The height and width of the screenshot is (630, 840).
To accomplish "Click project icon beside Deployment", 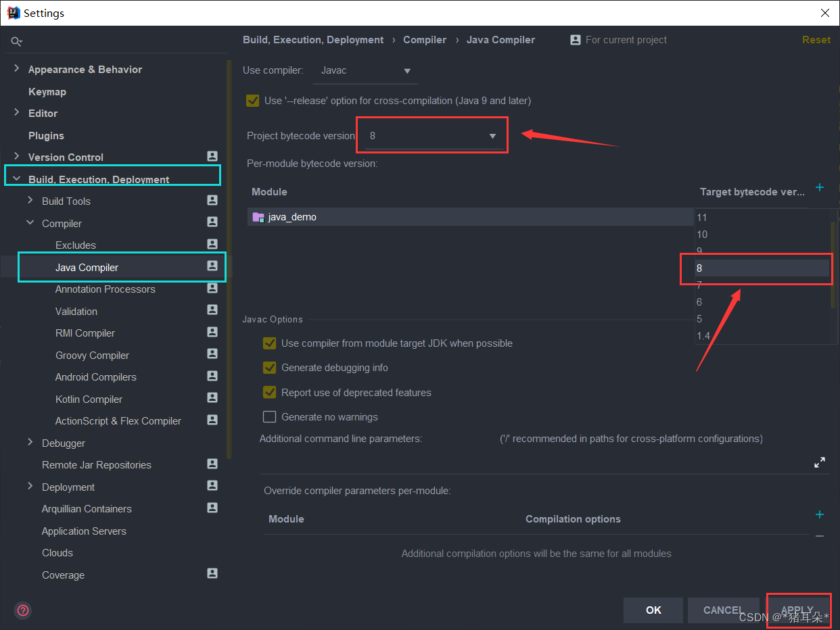I will [x=212, y=485].
